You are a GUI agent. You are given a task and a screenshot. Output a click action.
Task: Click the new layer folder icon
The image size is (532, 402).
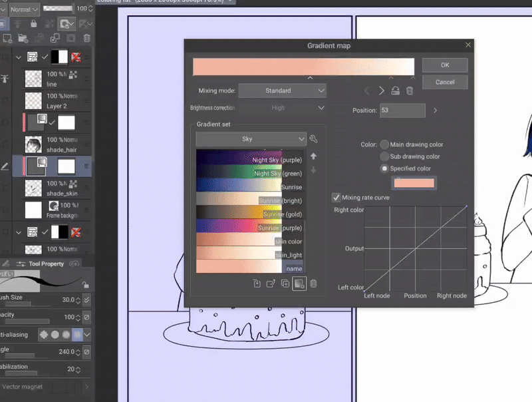pos(23,39)
